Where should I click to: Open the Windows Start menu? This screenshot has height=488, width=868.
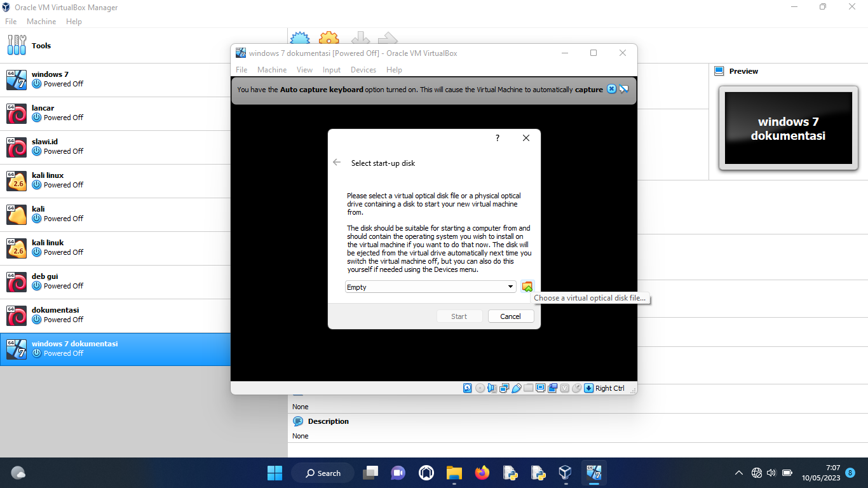click(x=275, y=473)
